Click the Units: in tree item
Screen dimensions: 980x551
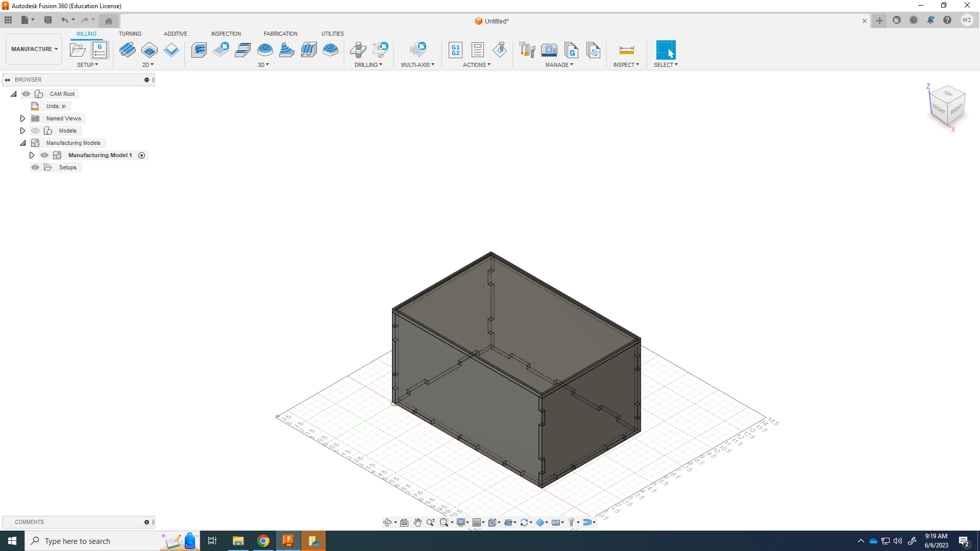coord(56,106)
